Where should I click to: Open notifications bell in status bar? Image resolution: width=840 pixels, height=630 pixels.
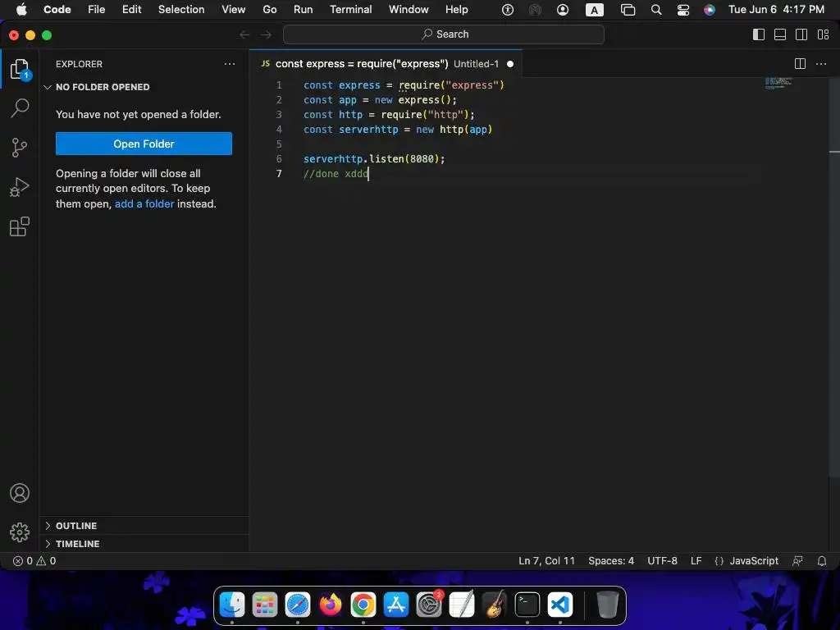pos(822,561)
